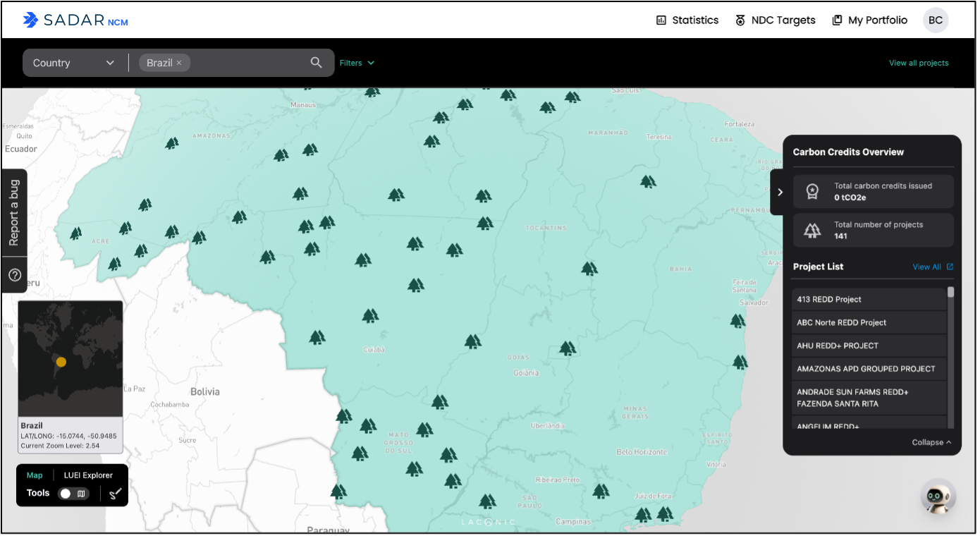Image resolution: width=980 pixels, height=536 pixels.
Task: Go to My Portfolio
Action: pyautogui.click(x=869, y=20)
